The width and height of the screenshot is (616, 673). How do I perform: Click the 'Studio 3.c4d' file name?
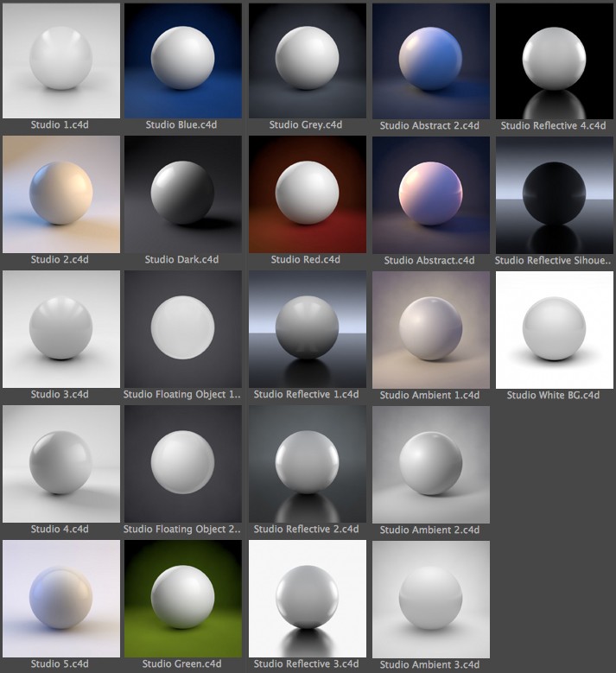coord(60,395)
